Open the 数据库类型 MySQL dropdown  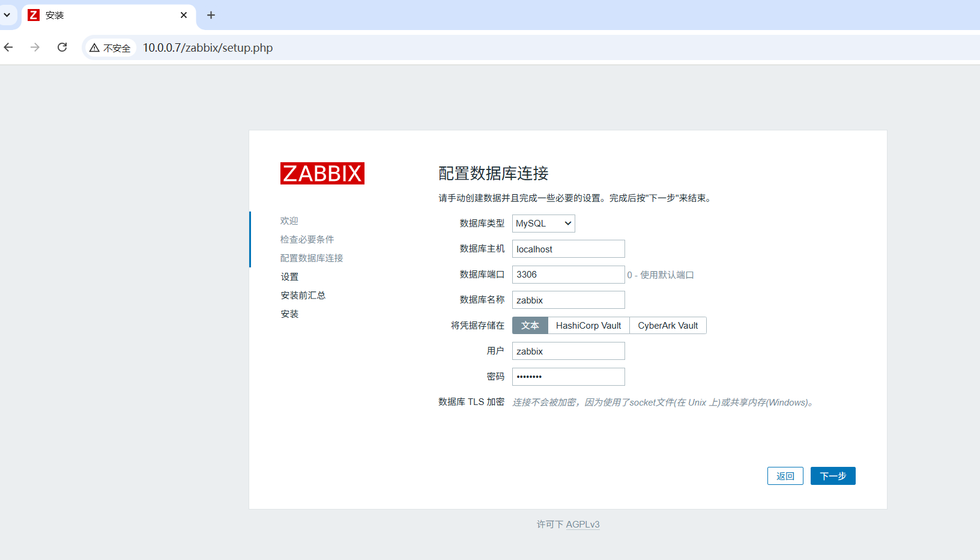pos(543,224)
